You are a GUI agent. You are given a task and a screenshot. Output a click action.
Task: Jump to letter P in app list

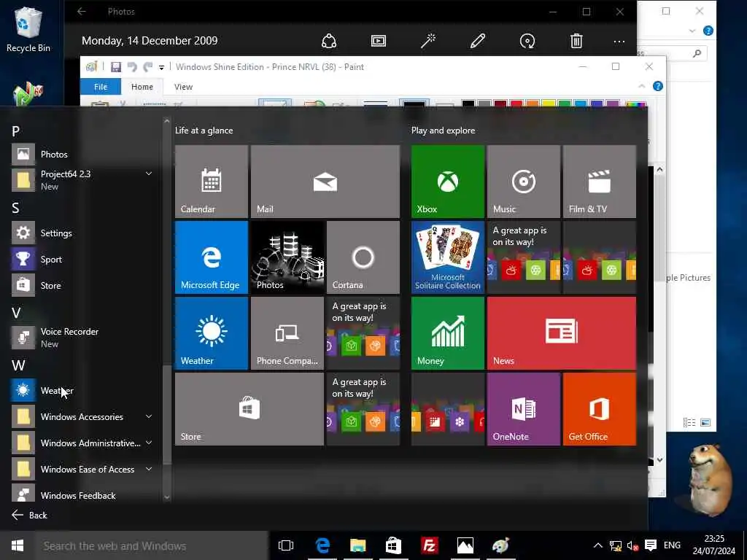[16, 131]
